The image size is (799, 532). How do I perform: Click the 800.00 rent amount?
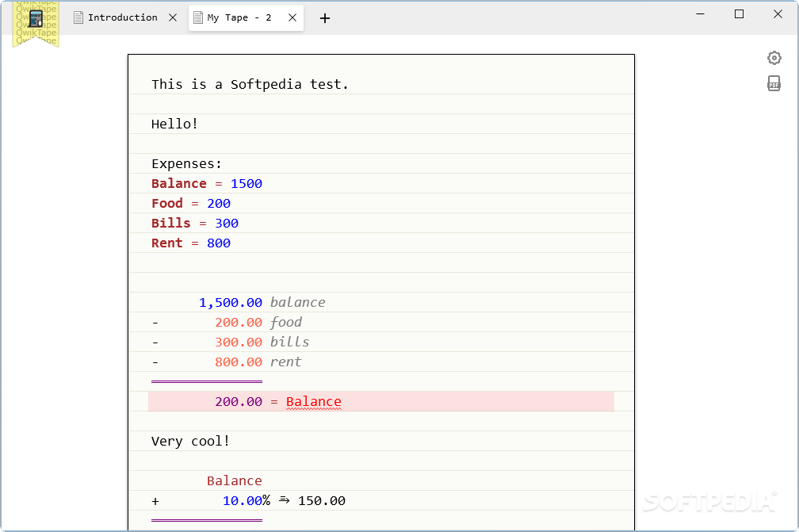(x=239, y=362)
